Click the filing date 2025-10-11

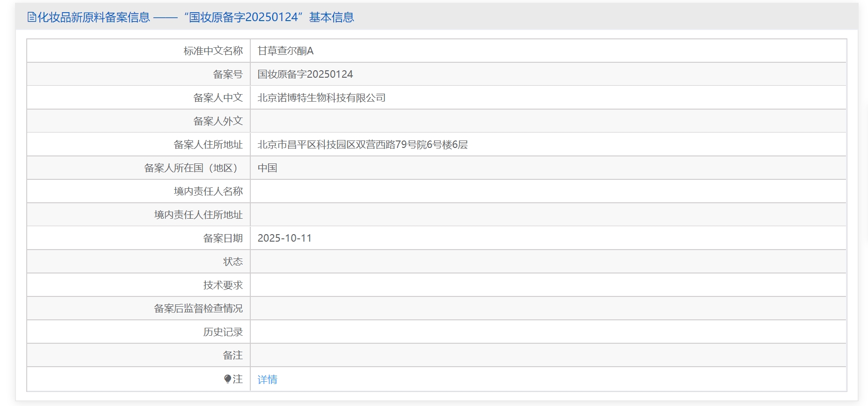[x=284, y=238]
